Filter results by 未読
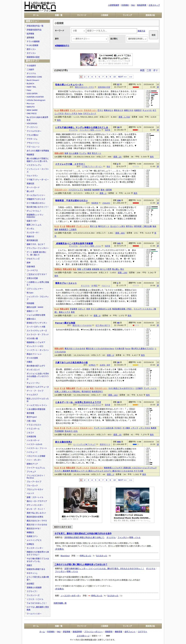The height and width of the screenshot is (644, 186). (142, 70)
